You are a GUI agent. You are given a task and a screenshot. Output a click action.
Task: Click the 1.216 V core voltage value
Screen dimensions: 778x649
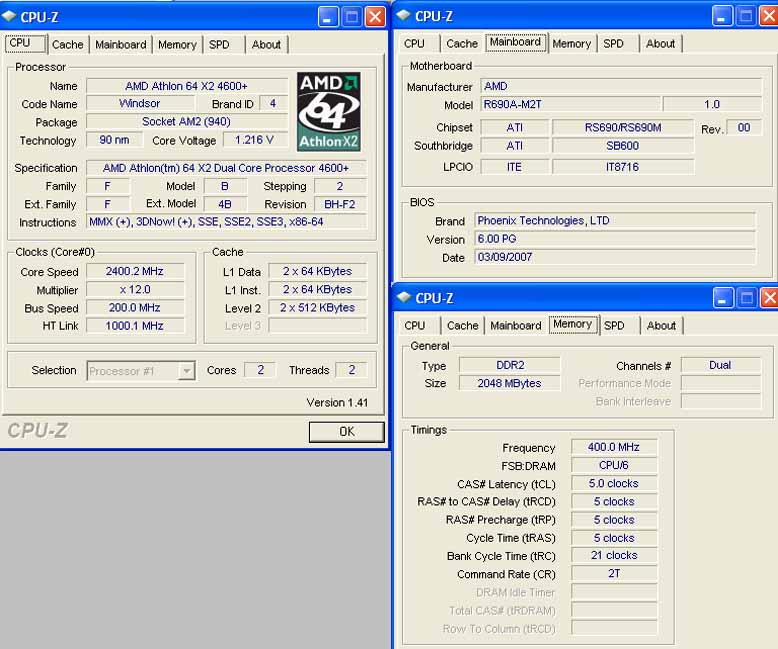click(x=255, y=140)
